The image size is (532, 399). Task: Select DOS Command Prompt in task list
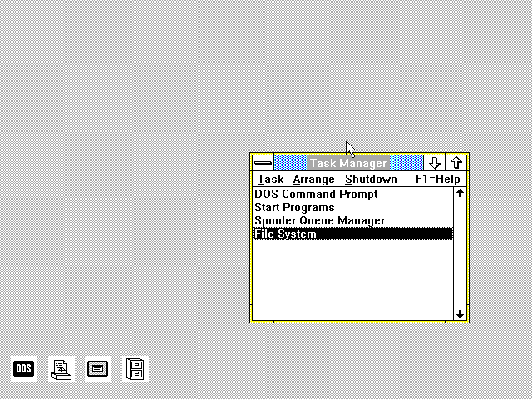[352, 194]
